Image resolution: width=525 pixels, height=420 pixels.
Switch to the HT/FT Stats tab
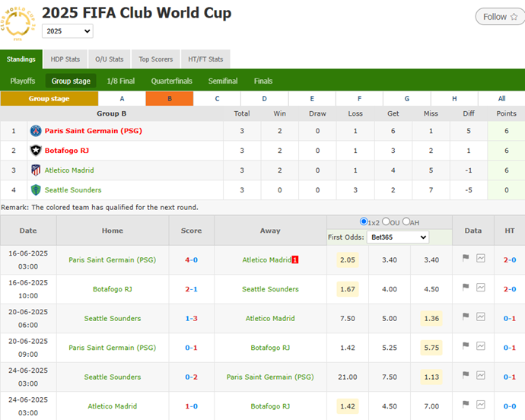(205, 59)
